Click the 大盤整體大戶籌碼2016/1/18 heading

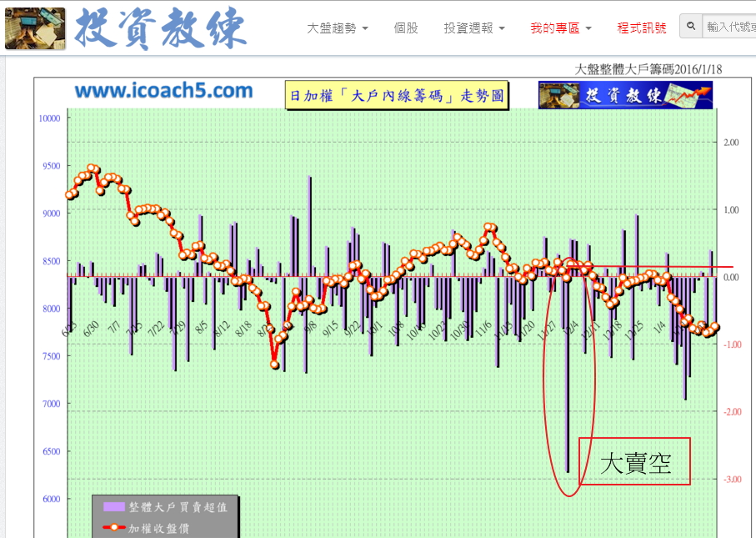coord(649,69)
